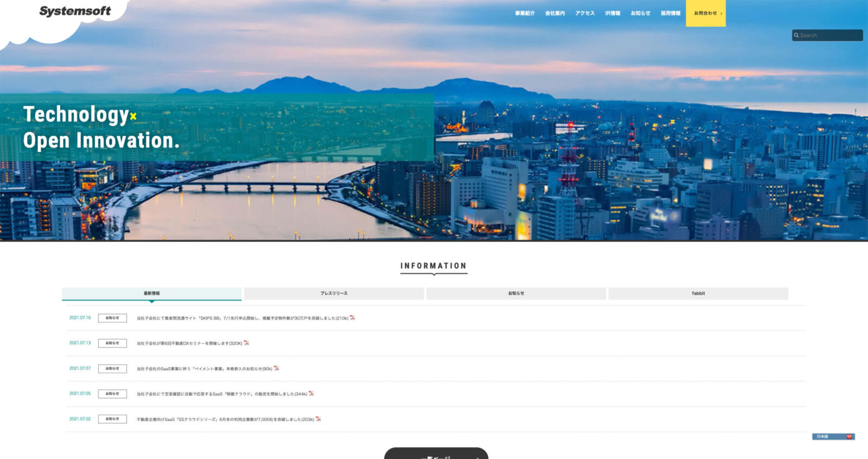Click the お知らせ tag on the 2021.07.13 row
This screenshot has width=868, height=459.
point(112,343)
